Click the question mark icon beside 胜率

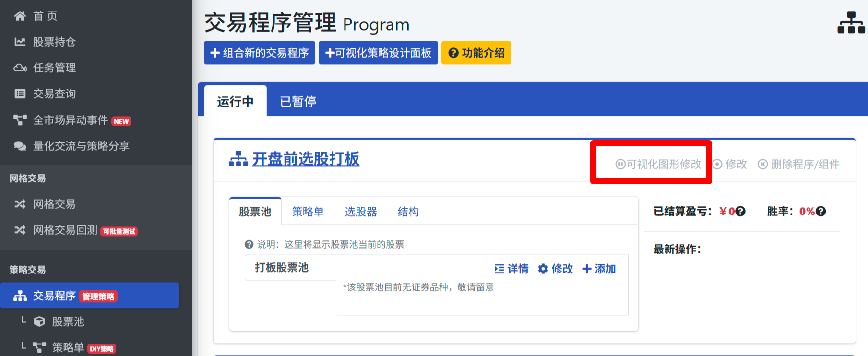[x=821, y=212]
